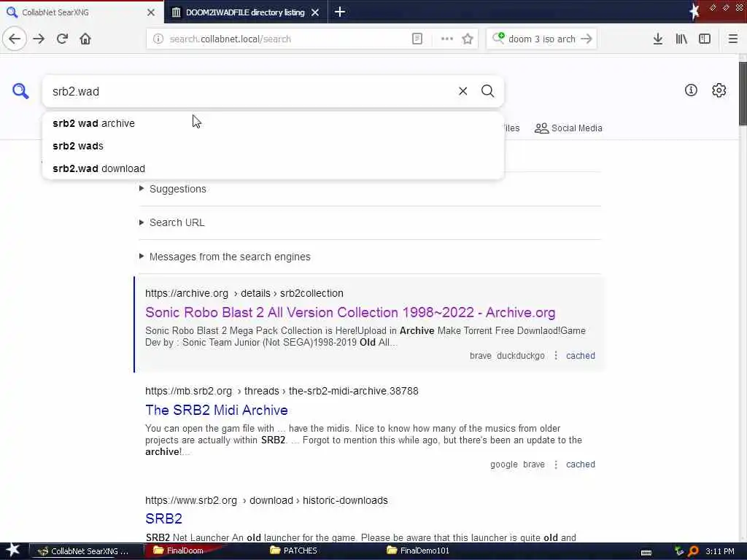Image resolution: width=747 pixels, height=560 pixels.
Task: Open more options dots for SRB2 Midi result
Action: [555, 464]
